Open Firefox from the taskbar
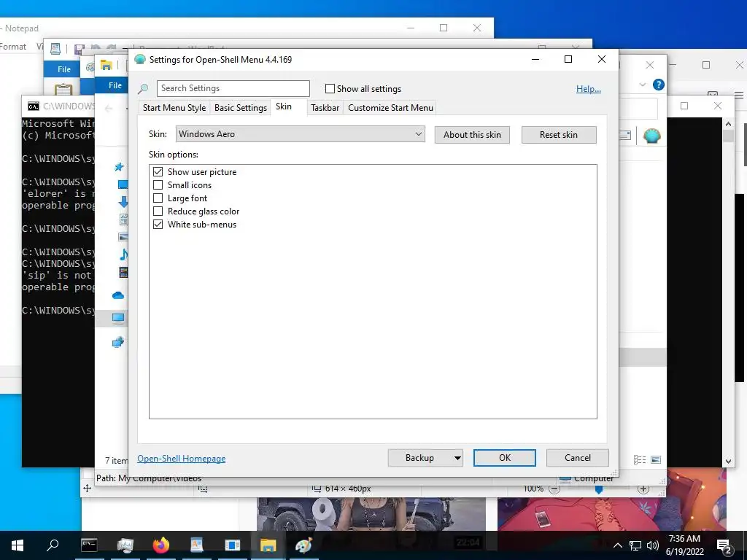The width and height of the screenshot is (747, 560). (161, 545)
